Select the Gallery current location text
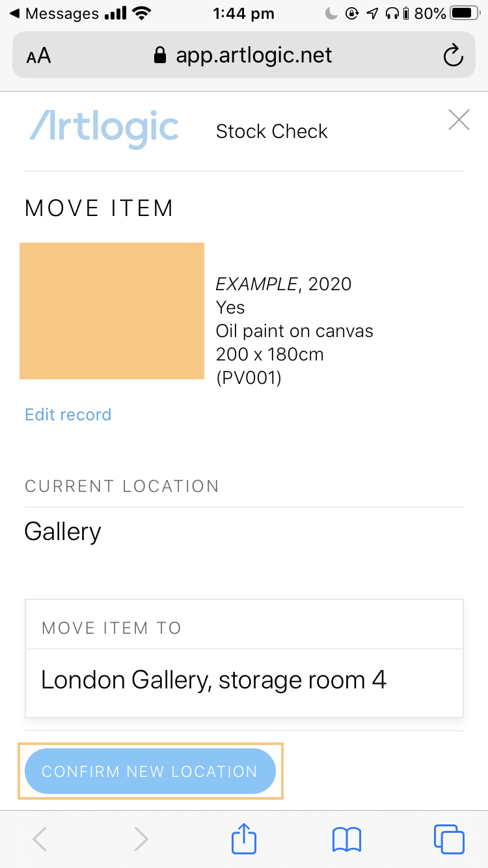 click(x=62, y=532)
